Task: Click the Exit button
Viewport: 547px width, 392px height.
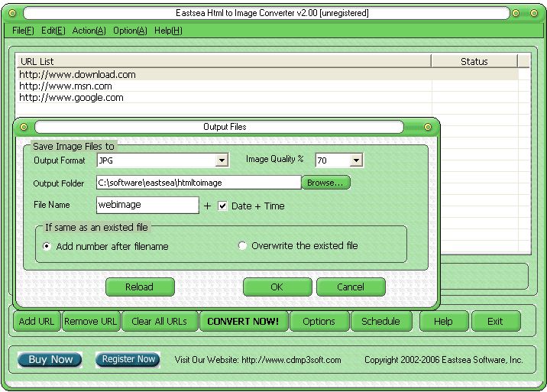Action: 495,321
